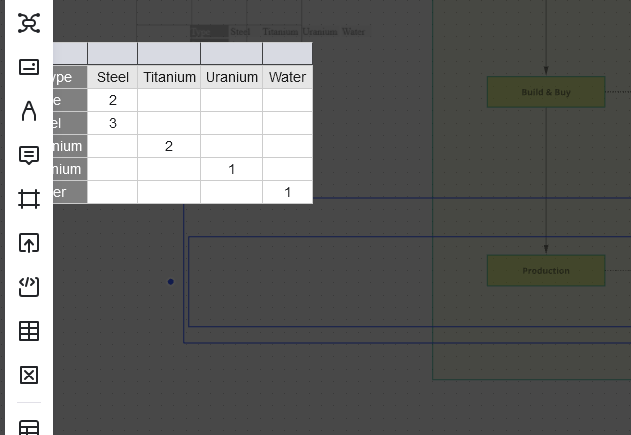
Task: Select the cell with value 1 under Uranium
Action: point(231,169)
